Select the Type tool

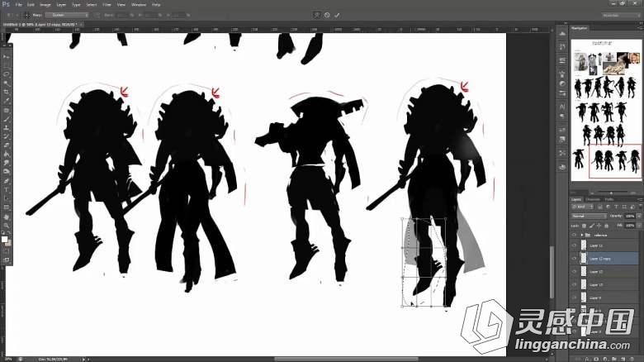coord(6,190)
